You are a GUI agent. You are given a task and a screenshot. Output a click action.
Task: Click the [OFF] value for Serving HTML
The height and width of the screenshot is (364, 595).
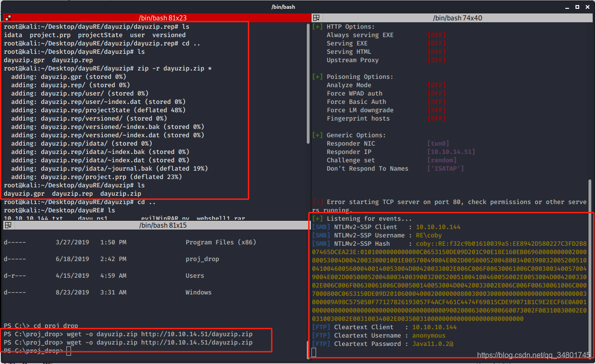(436, 52)
